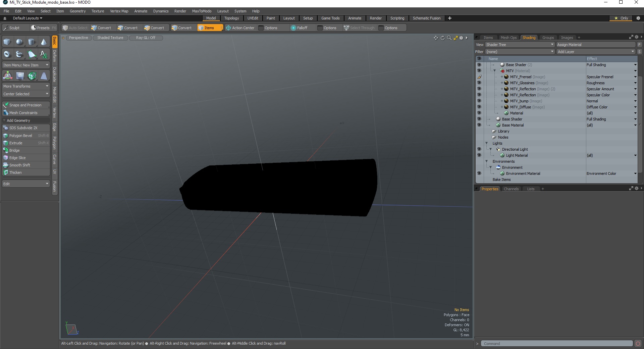Select the Cone primitive tool
644x349 pixels.
point(44,42)
